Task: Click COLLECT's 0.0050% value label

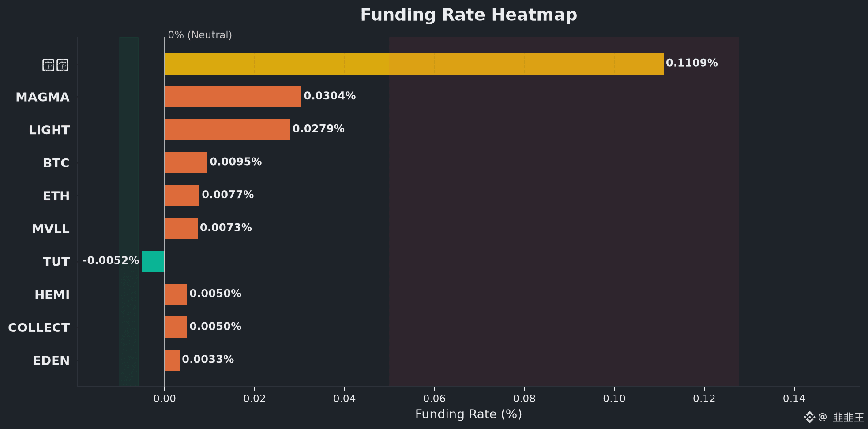Action: 215,327
